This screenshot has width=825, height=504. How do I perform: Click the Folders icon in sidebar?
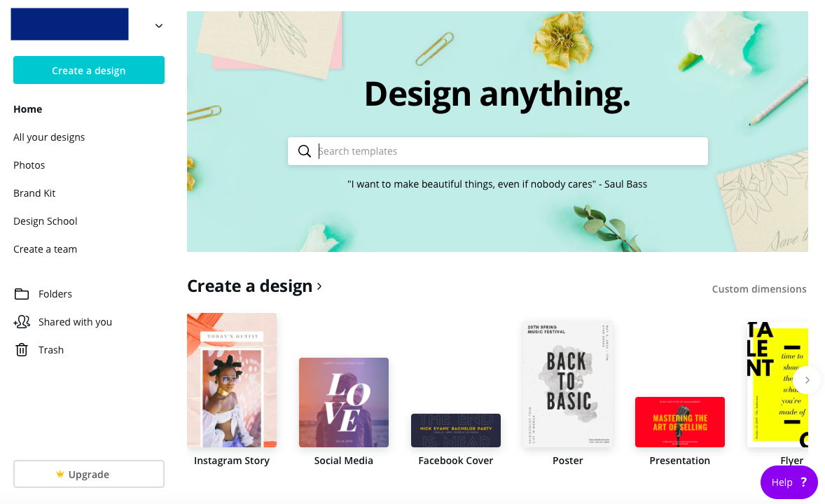pos(22,294)
